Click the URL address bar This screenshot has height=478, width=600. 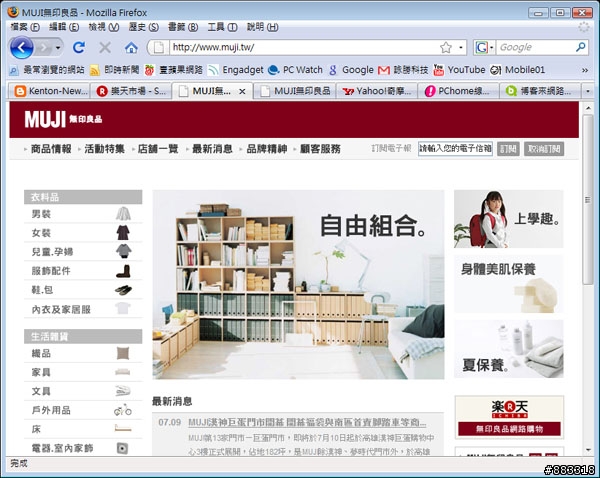point(304,47)
